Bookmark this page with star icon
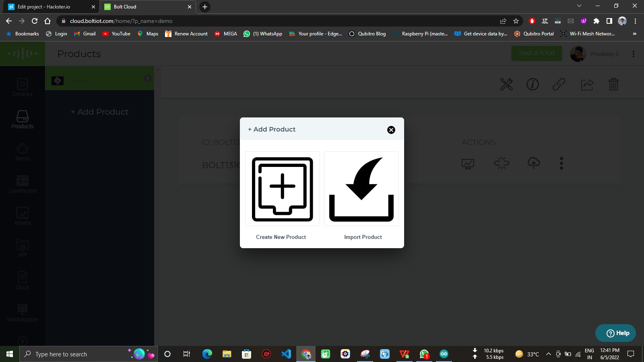644x362 pixels. 516,21
